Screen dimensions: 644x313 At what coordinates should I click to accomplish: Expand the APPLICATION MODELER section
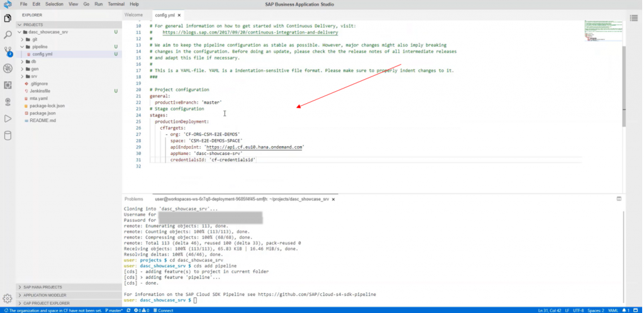pos(69,295)
